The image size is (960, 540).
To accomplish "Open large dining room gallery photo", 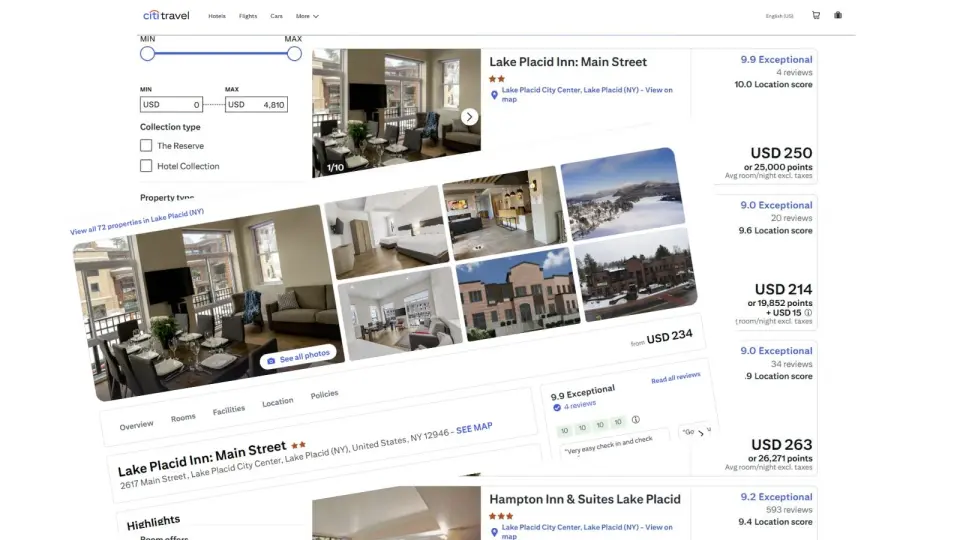I will point(208,304).
